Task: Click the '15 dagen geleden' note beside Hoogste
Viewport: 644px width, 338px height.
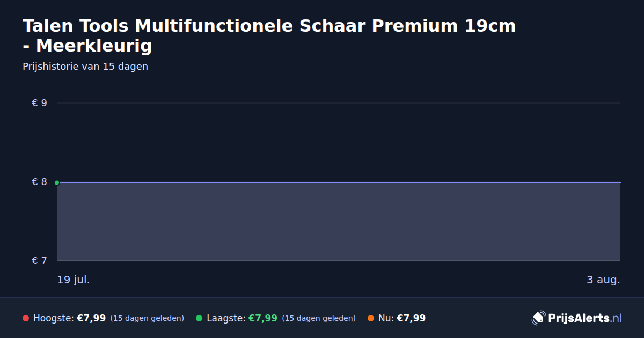Action: 147,318
